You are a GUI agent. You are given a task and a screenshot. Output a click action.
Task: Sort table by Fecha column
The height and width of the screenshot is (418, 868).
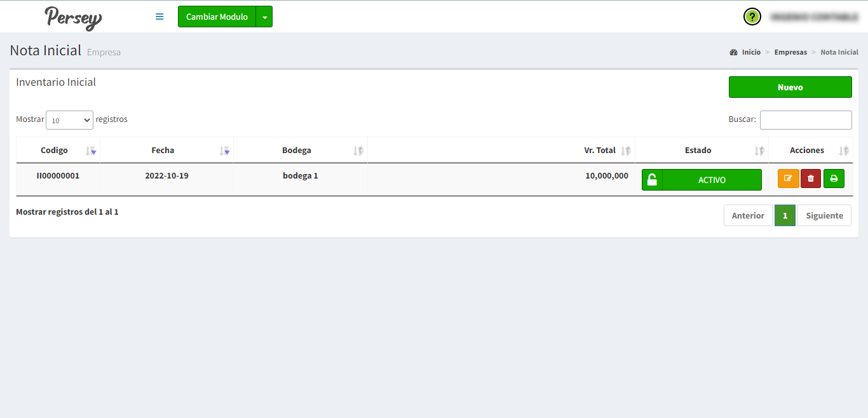(163, 151)
